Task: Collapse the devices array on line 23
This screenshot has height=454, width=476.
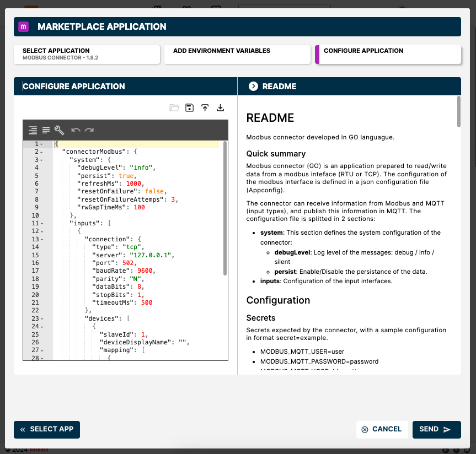Action: point(41,318)
